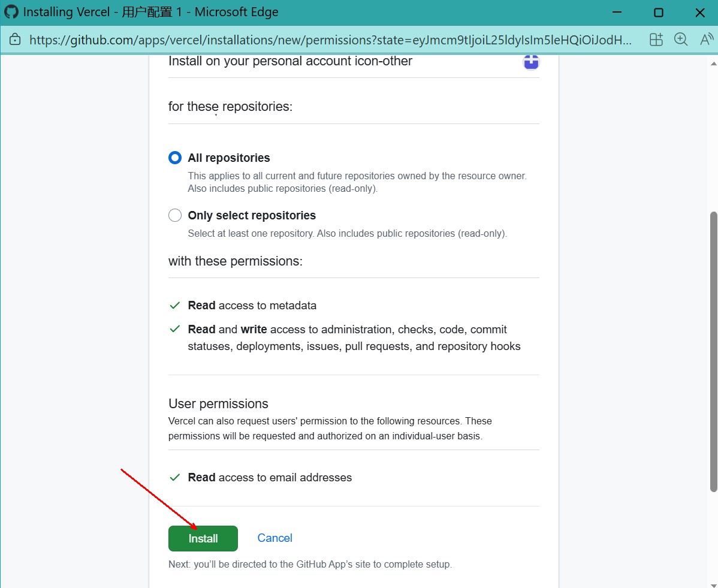This screenshot has width=718, height=588.
Task: Choose the 'Only select repositories' option
Action: 174,215
